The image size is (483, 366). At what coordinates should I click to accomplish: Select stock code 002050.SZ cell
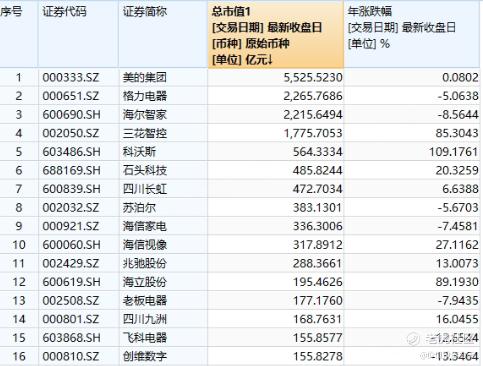(78, 133)
